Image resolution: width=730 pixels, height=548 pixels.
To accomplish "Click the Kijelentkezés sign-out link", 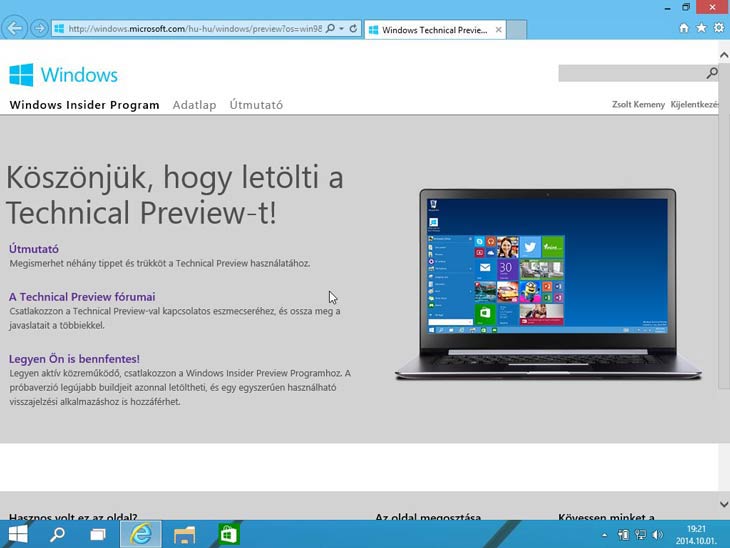I will coord(695,105).
